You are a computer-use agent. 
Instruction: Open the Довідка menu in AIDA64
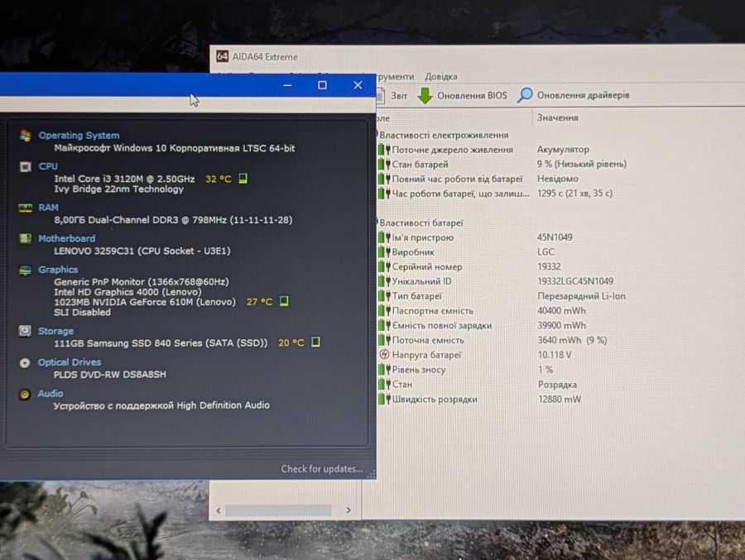click(x=441, y=76)
